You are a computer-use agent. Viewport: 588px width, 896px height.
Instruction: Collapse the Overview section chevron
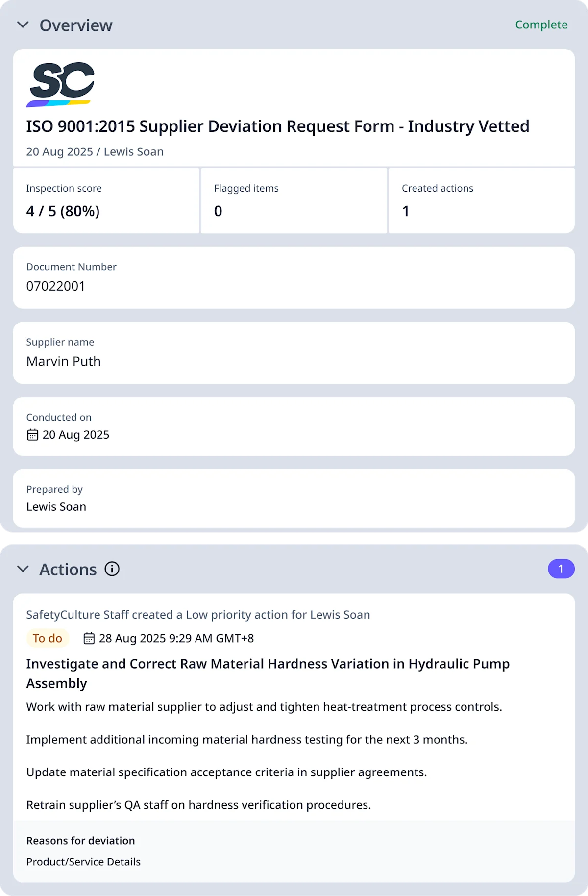23,25
